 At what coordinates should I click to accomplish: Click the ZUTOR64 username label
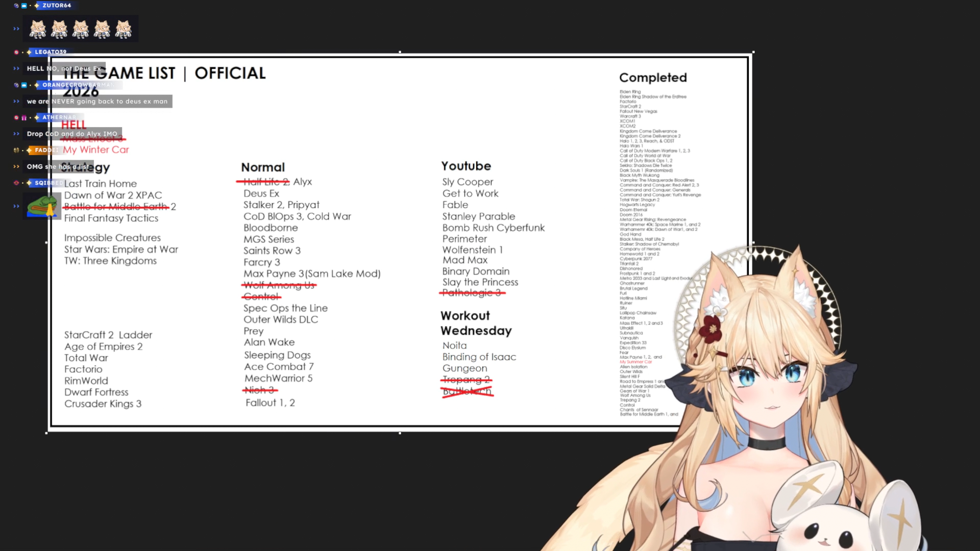pos(57,6)
